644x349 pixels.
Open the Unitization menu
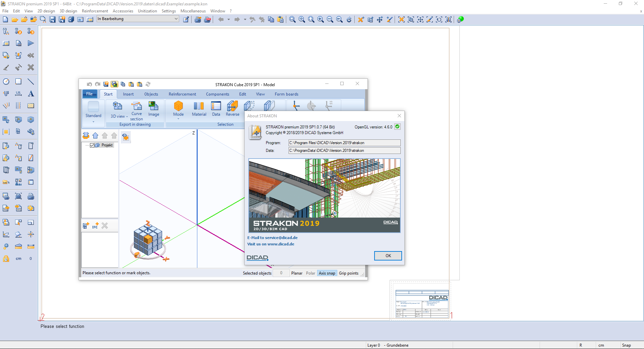point(147,11)
